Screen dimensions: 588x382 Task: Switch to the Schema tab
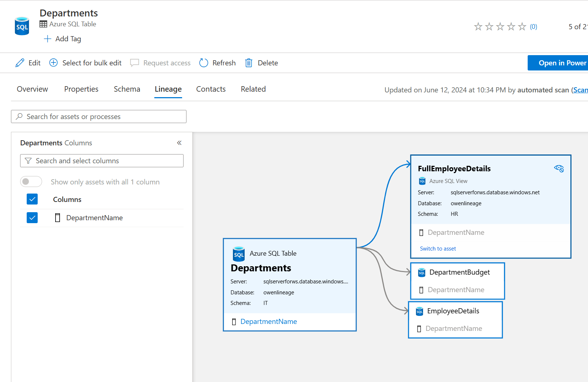coord(127,89)
